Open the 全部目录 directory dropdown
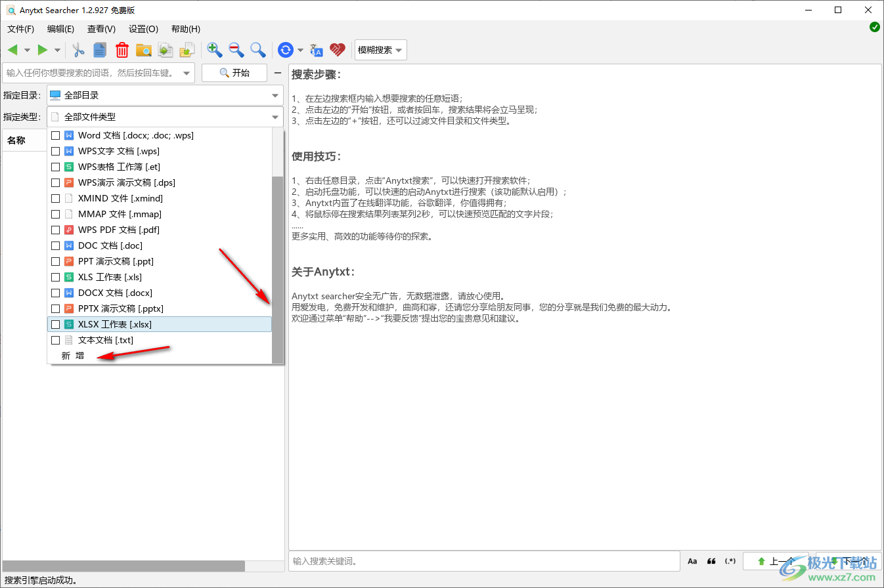This screenshot has width=884, height=588. 165,95
